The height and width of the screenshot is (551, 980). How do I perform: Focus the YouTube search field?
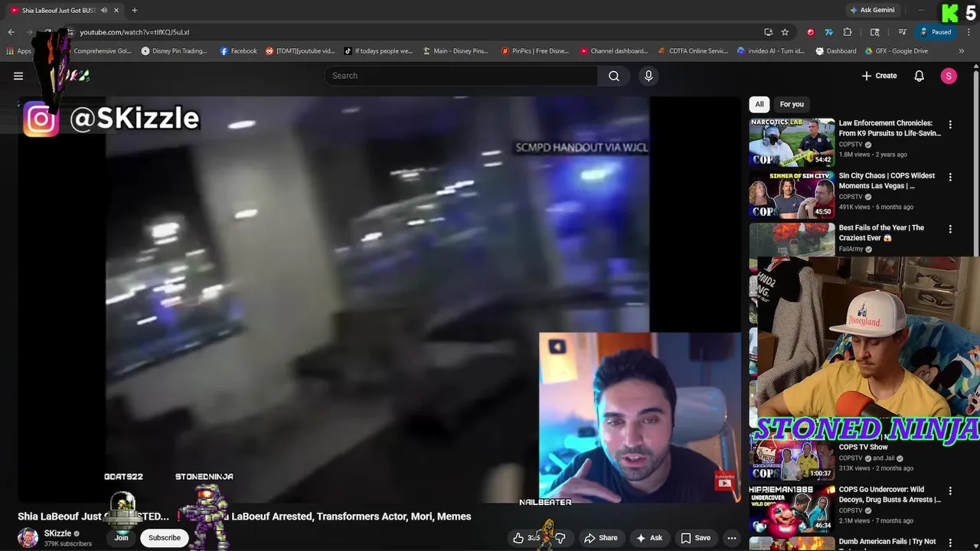[461, 76]
